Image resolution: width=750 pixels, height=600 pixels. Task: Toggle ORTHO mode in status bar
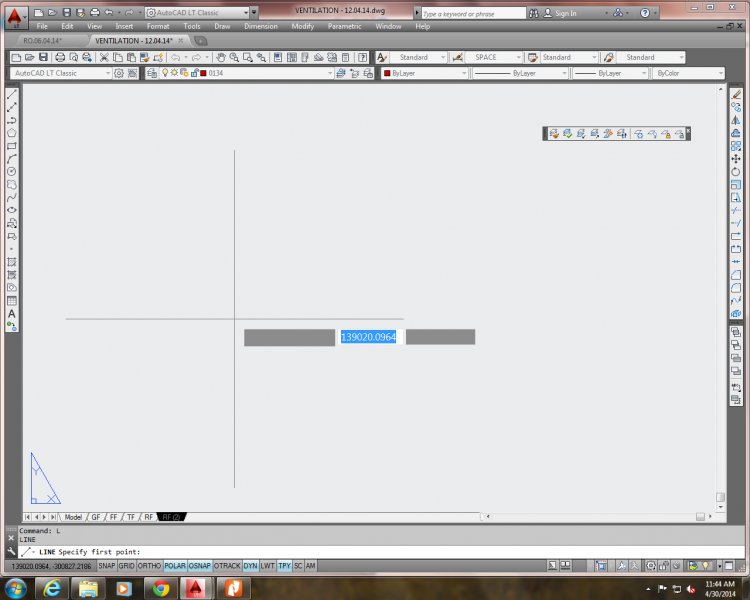click(149, 566)
